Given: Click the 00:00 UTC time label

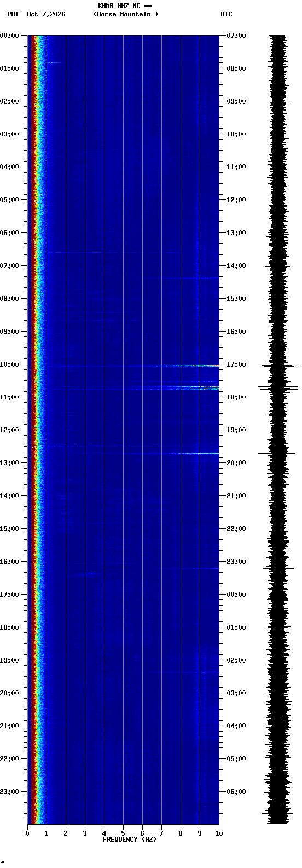Looking at the screenshot, I should [x=236, y=595].
